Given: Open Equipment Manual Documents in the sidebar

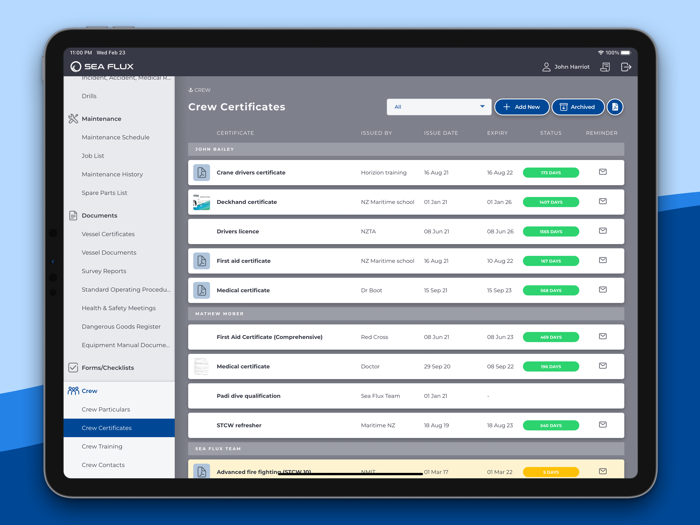Looking at the screenshot, I should (x=125, y=345).
